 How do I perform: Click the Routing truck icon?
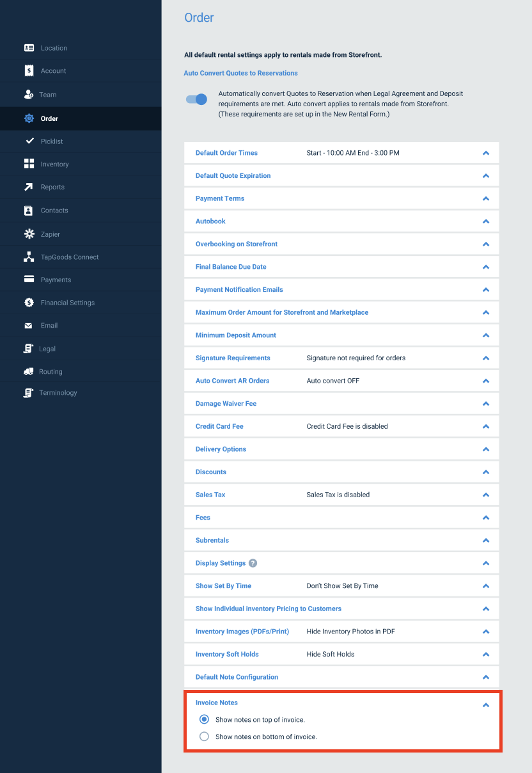28,372
